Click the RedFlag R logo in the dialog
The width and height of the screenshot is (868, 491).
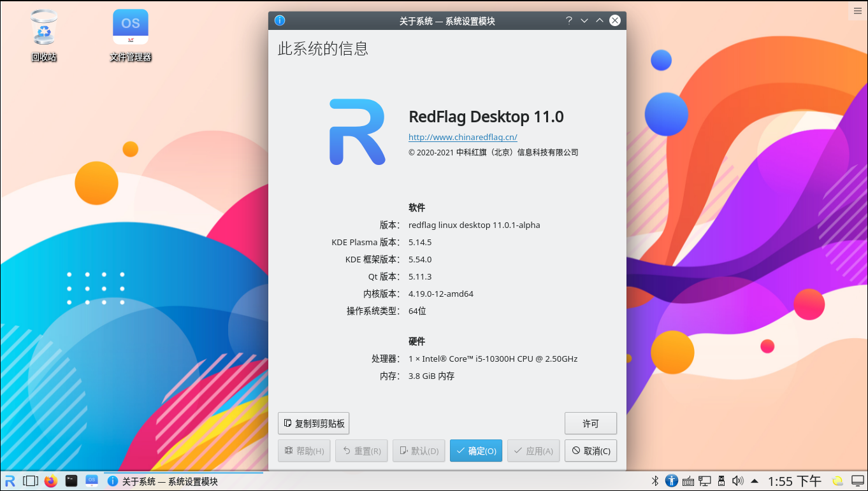357,132
